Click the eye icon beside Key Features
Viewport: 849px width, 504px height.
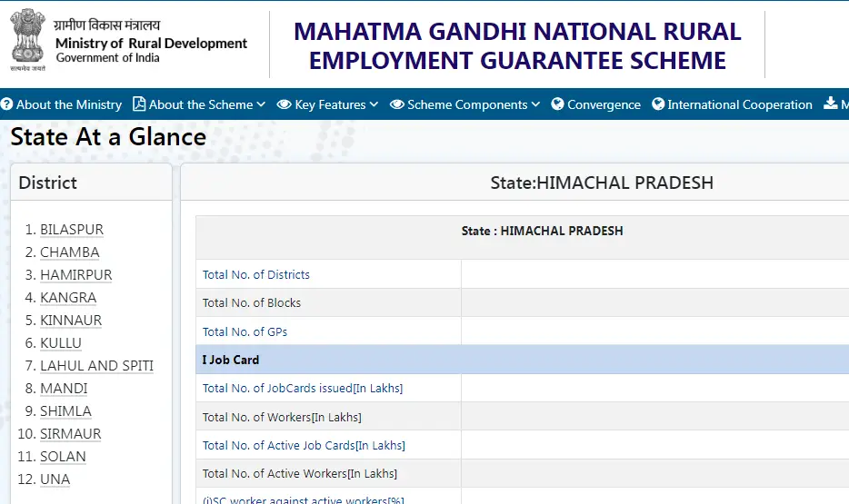pyautogui.click(x=285, y=104)
